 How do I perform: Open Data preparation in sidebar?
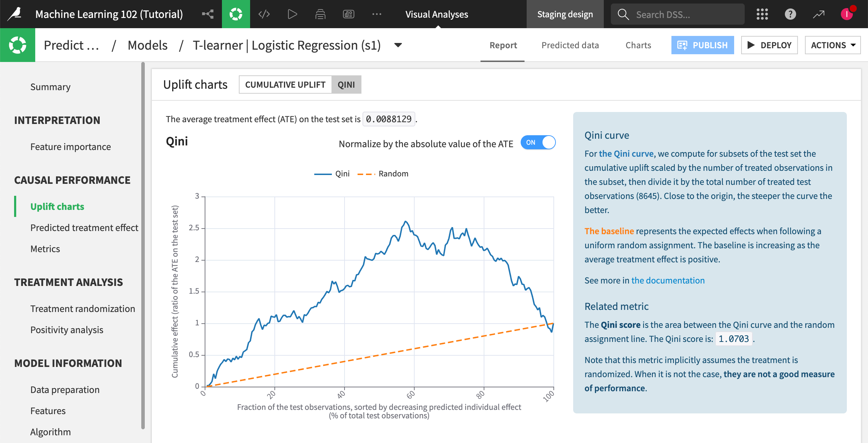(65, 389)
